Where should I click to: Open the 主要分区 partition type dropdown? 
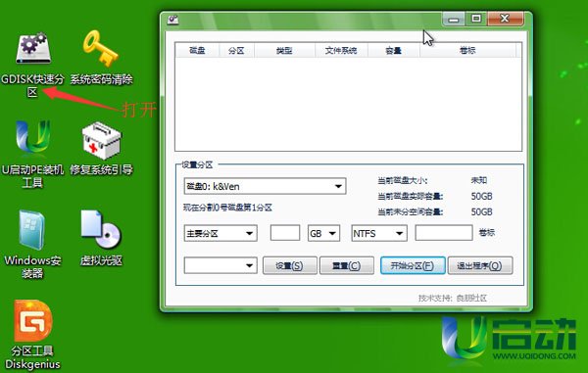click(x=220, y=233)
